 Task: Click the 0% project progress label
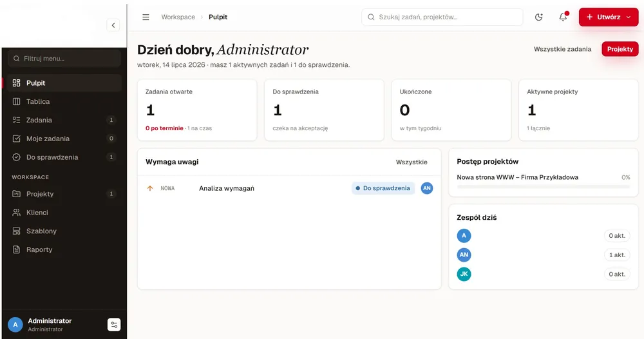coord(625,177)
